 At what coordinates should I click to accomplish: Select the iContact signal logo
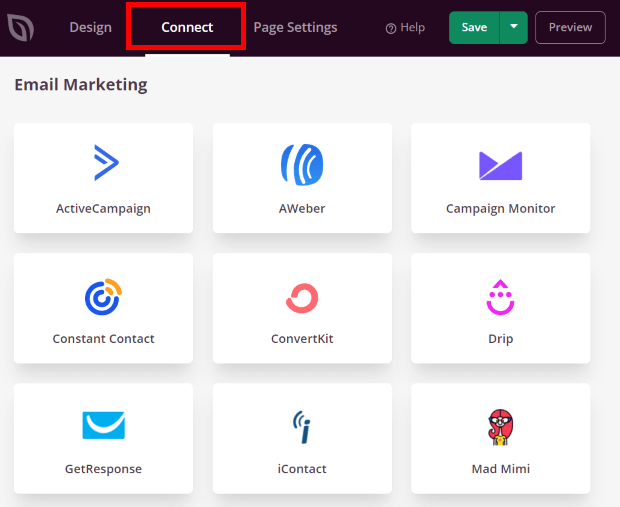pyautogui.click(x=302, y=427)
